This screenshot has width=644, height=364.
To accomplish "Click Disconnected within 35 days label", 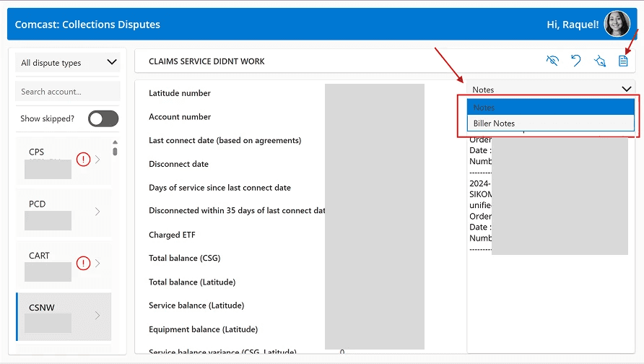I will click(237, 210).
